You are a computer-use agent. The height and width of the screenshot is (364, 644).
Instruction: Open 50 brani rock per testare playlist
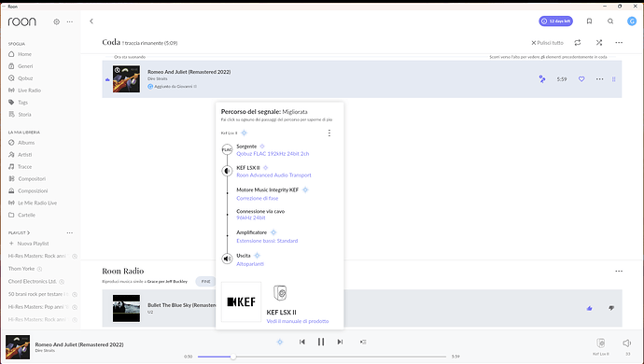(x=37, y=294)
